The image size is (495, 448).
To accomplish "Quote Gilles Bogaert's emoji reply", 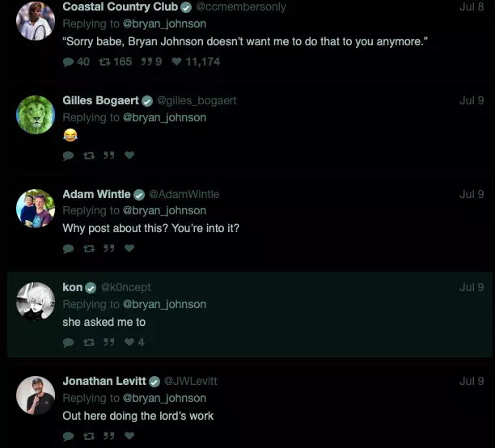I will [109, 155].
